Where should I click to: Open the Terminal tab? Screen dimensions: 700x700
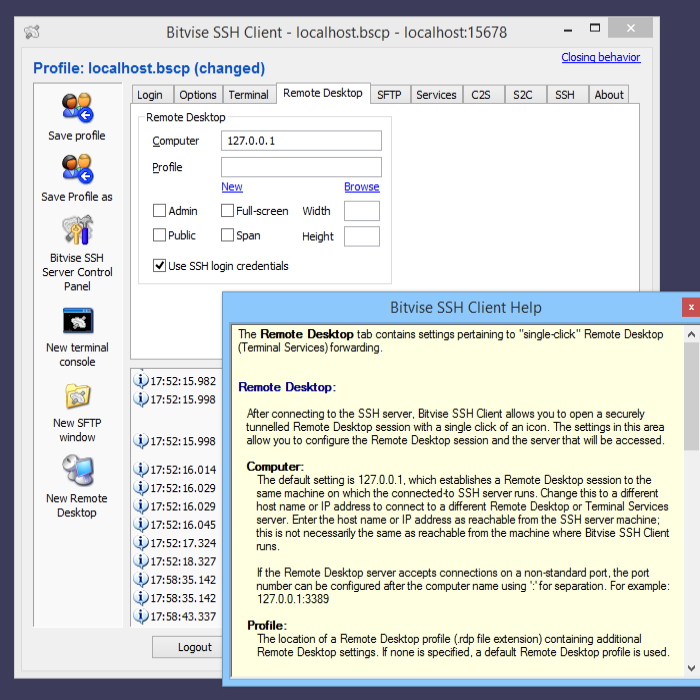tap(249, 95)
